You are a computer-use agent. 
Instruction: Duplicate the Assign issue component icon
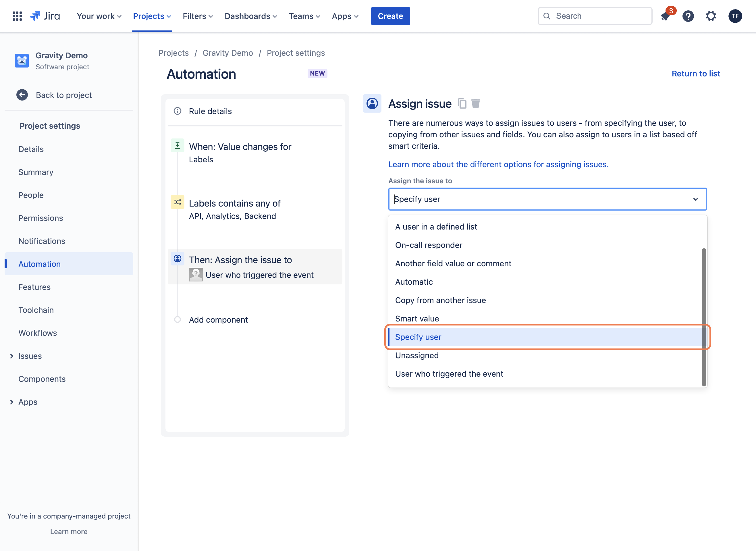coord(462,103)
